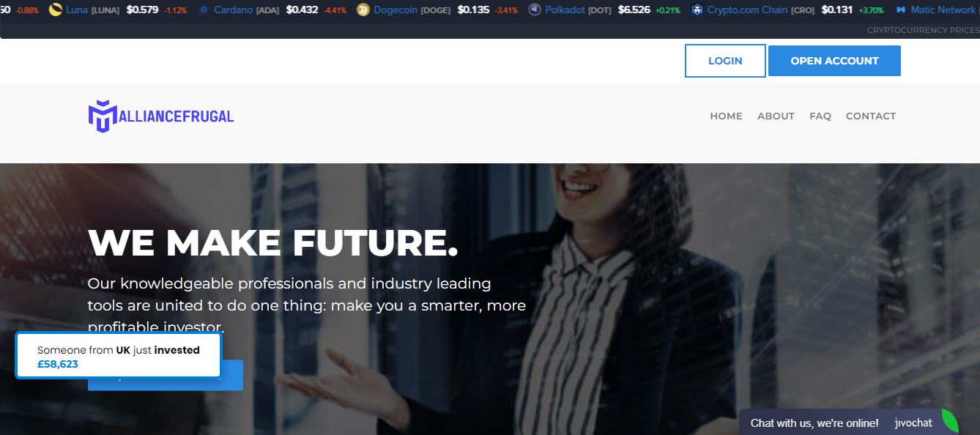
Task: Click the LOGIN button
Action: pyautogui.click(x=725, y=61)
